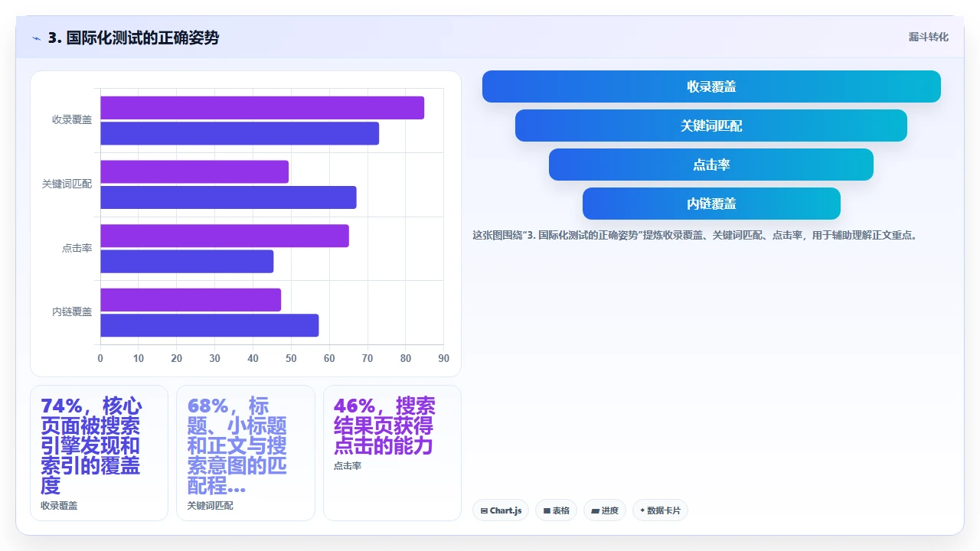This screenshot has height=551, width=980.
Task: Open the 46% 点击率 data card
Action: point(392,453)
